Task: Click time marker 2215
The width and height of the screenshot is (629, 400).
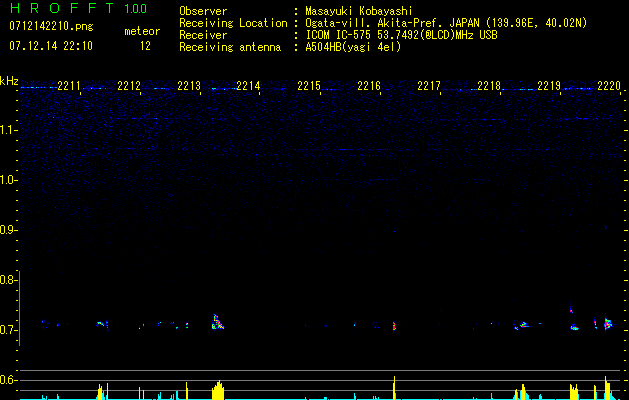Action: tap(309, 86)
